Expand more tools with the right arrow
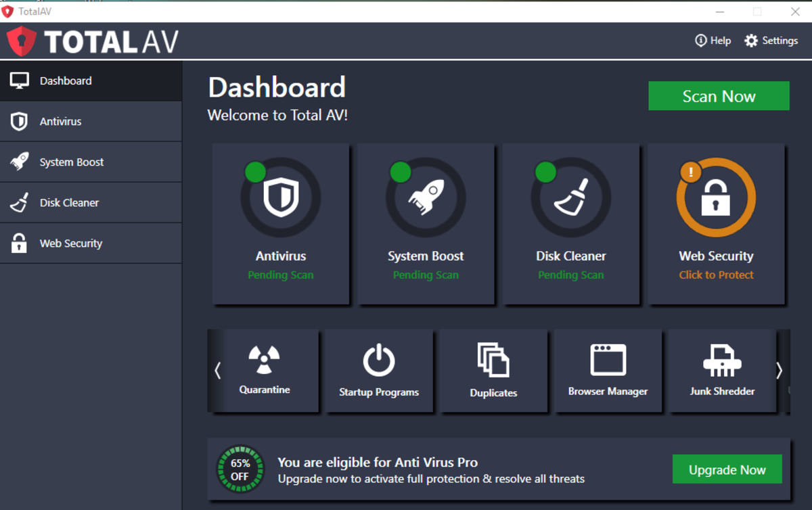 click(x=780, y=371)
